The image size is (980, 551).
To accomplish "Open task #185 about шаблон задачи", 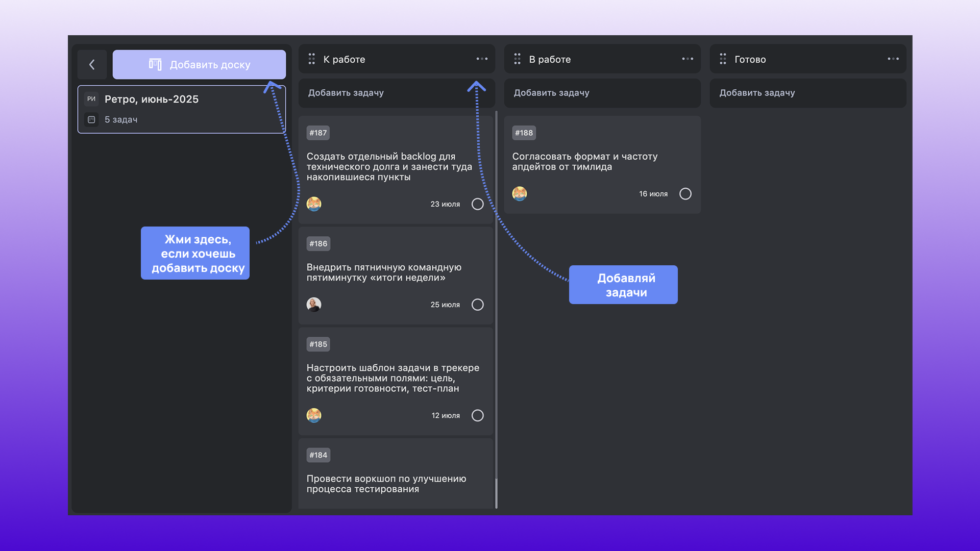I will 393,378.
